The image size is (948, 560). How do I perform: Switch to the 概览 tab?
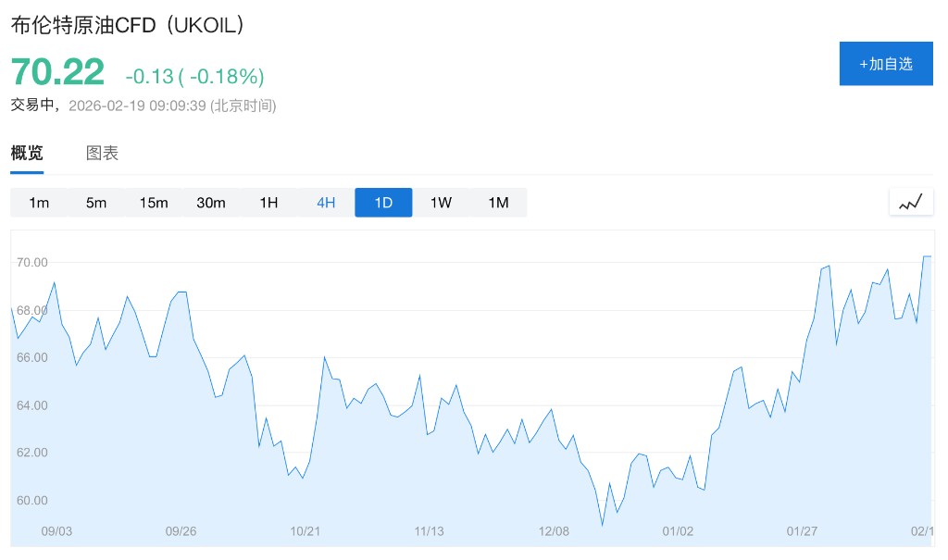coord(27,154)
